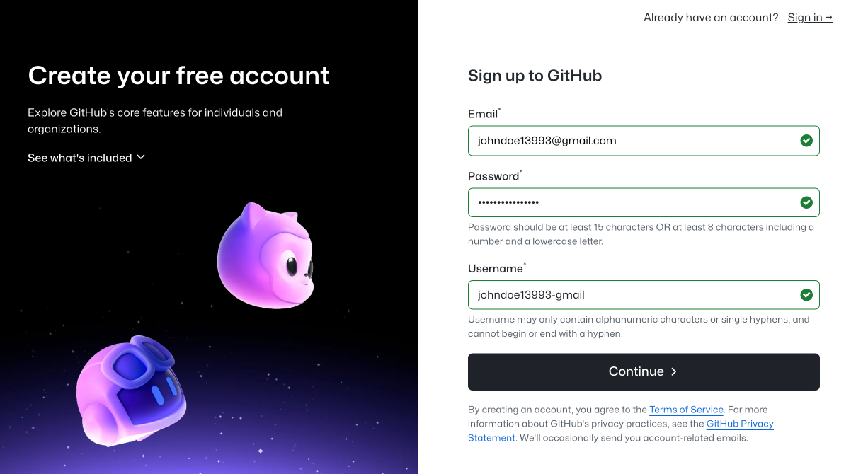The image size is (868, 474).
Task: Click the "Create your free account" heading
Action: (178, 76)
